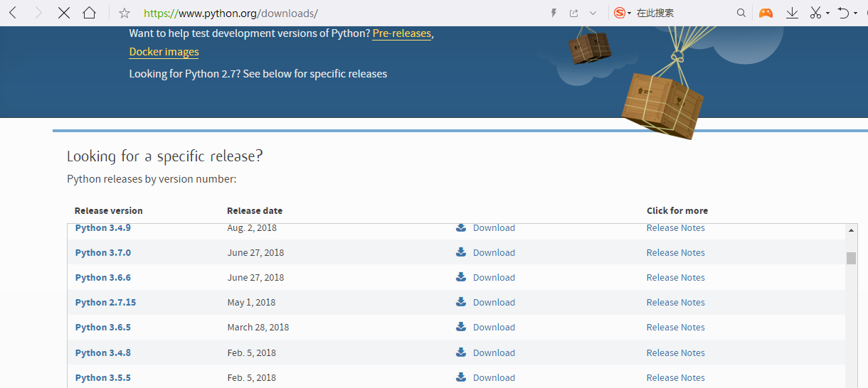Click the forward navigation arrow
The height and width of the screenshot is (388, 868).
click(38, 13)
